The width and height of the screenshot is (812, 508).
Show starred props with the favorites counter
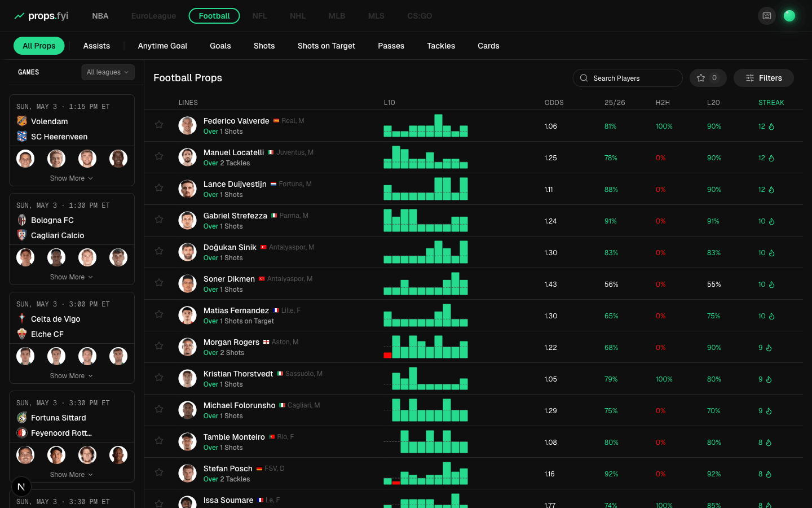(x=708, y=78)
